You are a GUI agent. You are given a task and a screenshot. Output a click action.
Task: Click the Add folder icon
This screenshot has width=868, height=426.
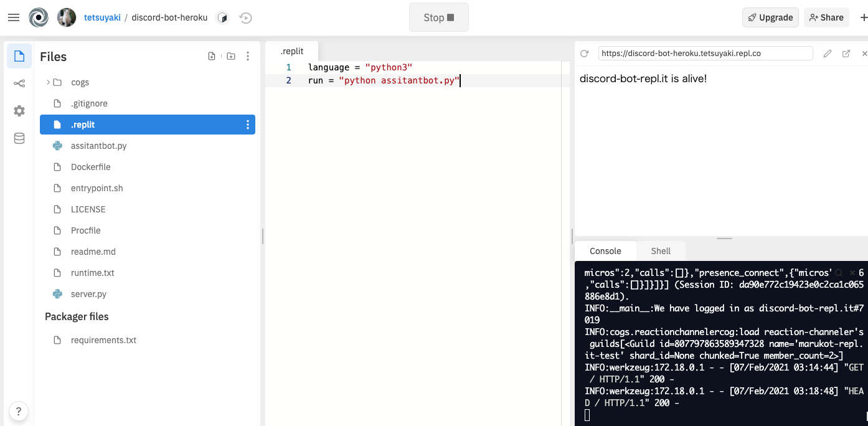tap(231, 56)
